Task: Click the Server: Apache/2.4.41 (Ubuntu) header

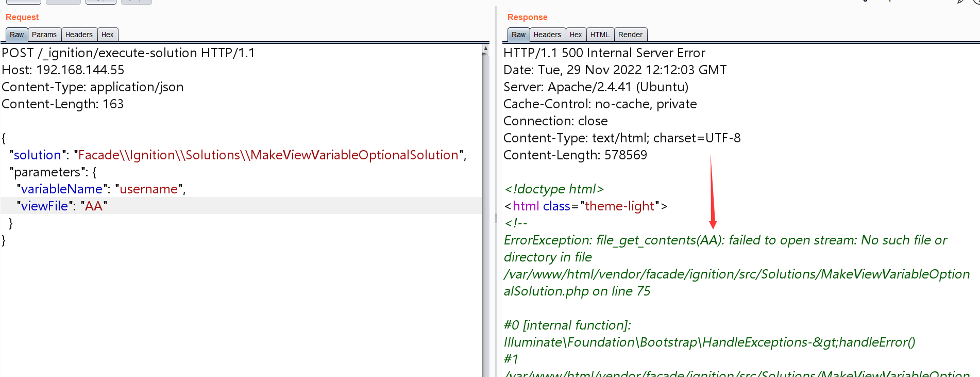Action: click(x=596, y=87)
